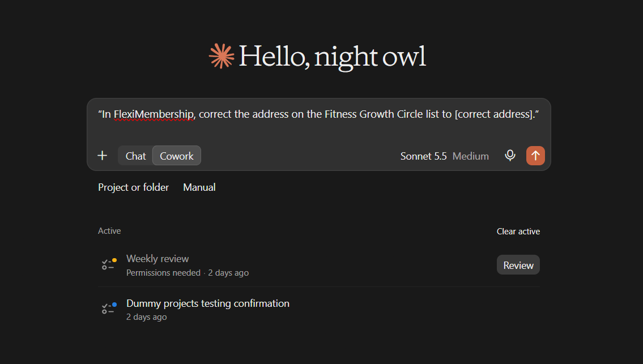This screenshot has height=364, width=643.
Task: Click the Dummy projects task status icon
Action: tap(109, 309)
